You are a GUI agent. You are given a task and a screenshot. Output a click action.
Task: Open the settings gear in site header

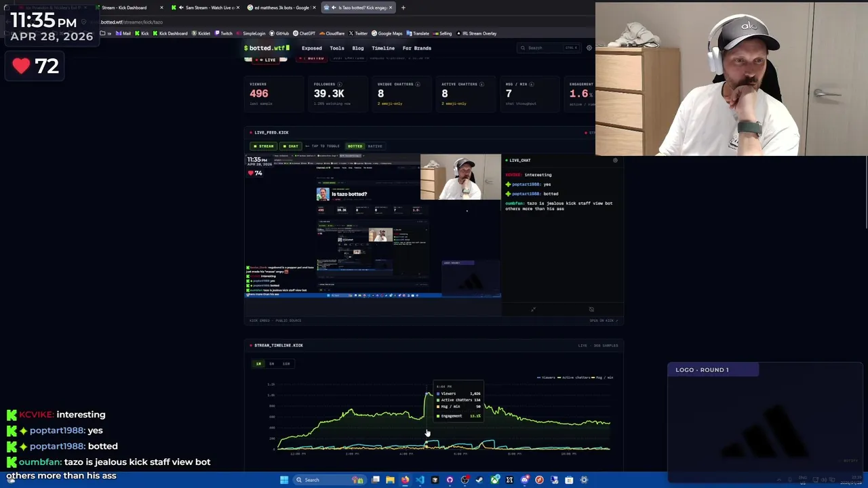point(589,48)
